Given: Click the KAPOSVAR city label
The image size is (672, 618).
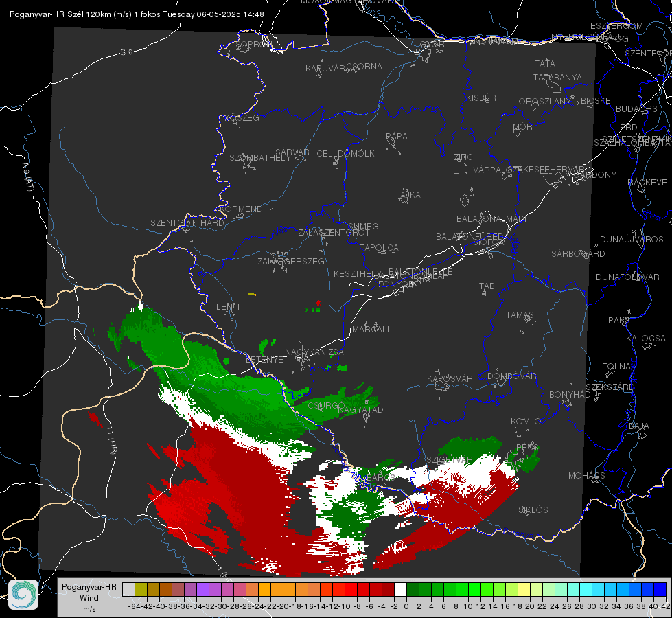Looking at the screenshot, I should coord(450,378).
